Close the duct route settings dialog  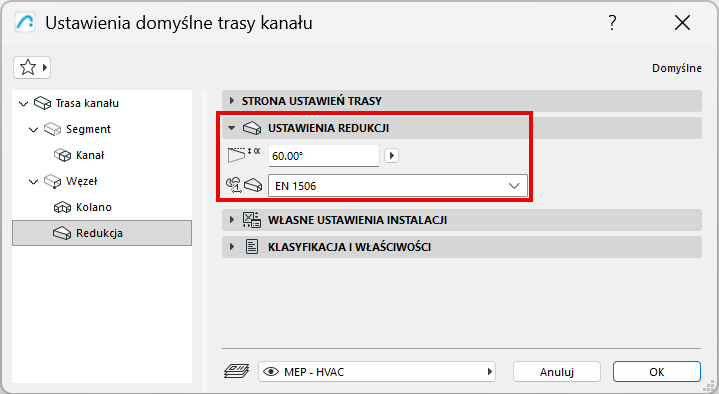tap(682, 22)
